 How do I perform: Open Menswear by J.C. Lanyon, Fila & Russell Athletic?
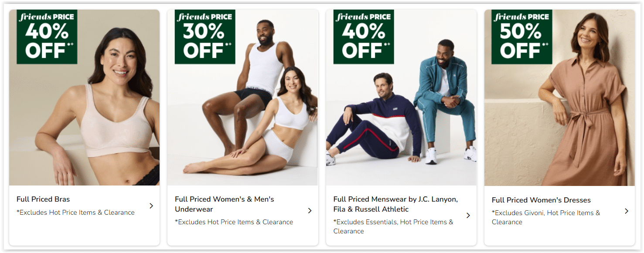tap(395, 204)
